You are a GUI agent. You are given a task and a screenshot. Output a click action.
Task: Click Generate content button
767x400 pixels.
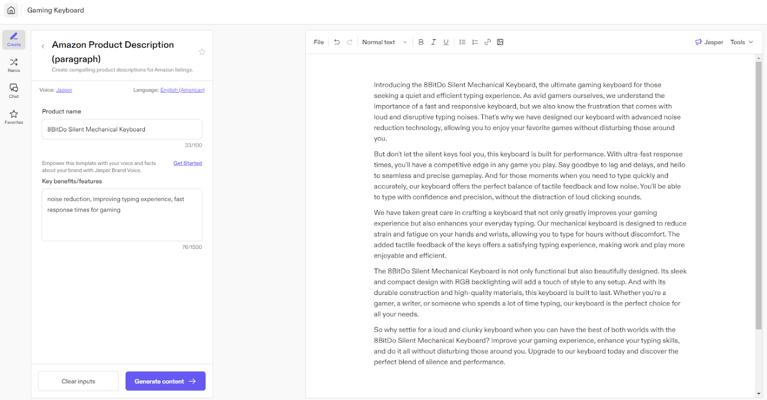coord(165,381)
